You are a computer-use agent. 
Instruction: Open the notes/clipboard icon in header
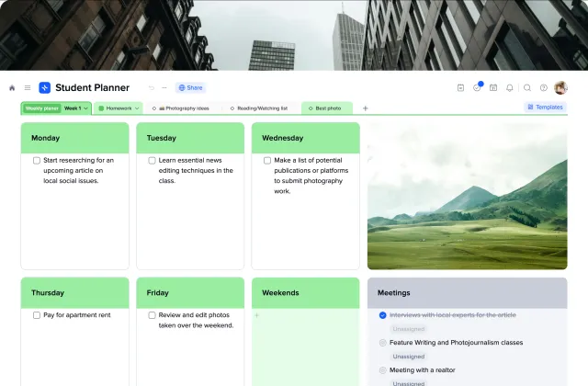click(461, 88)
